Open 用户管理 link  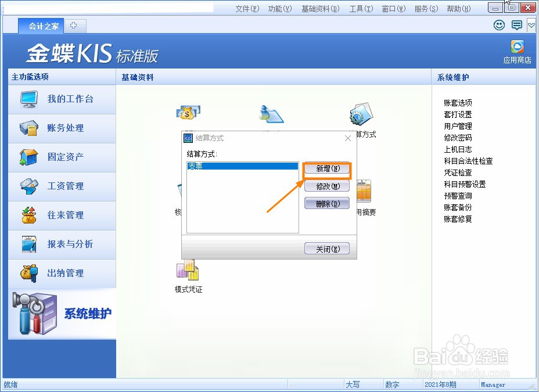458,126
